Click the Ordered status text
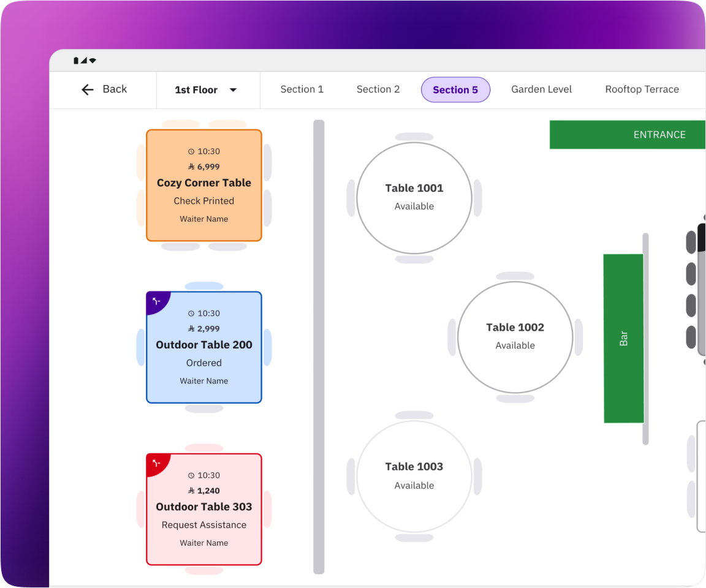The height and width of the screenshot is (588, 706). click(204, 363)
